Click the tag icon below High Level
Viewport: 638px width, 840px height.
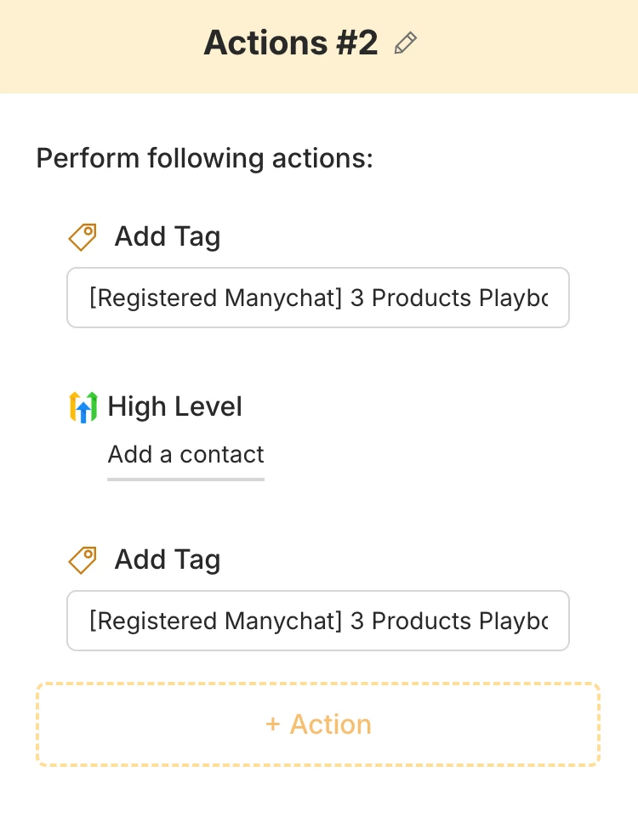coord(83,559)
